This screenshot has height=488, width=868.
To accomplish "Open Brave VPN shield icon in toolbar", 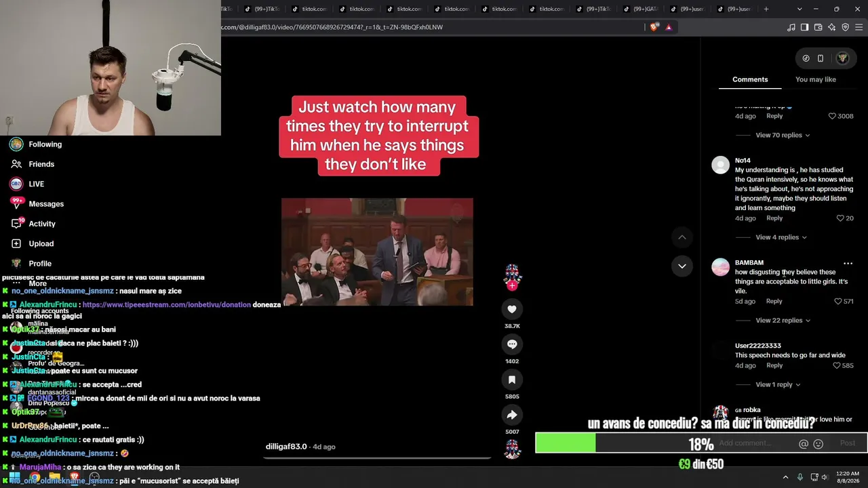I will point(845,27).
